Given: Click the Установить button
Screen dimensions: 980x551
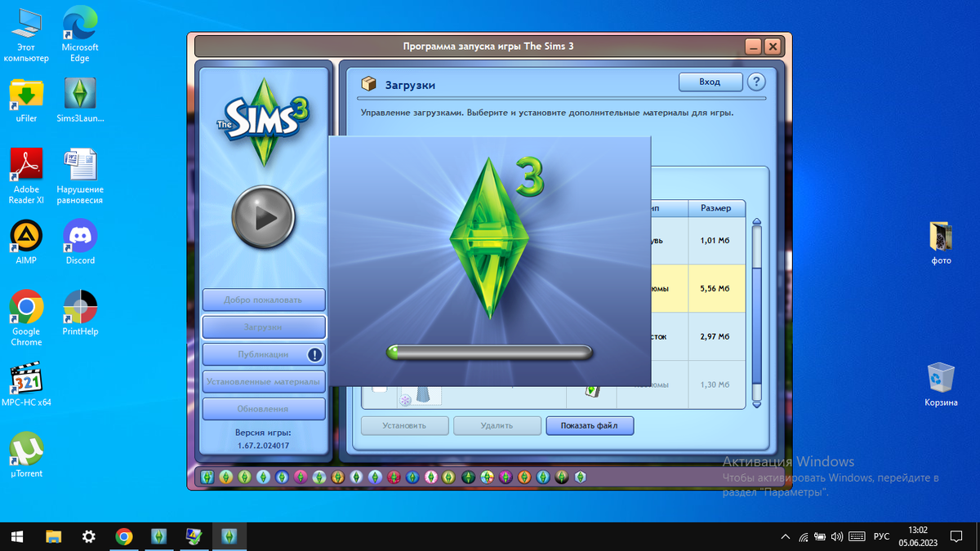Looking at the screenshot, I should click(405, 425).
